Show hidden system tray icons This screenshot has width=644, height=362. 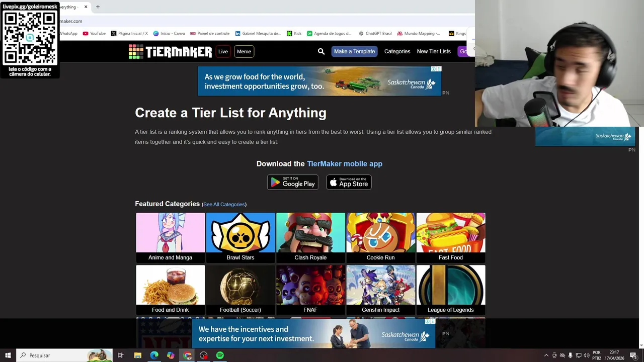(546, 355)
